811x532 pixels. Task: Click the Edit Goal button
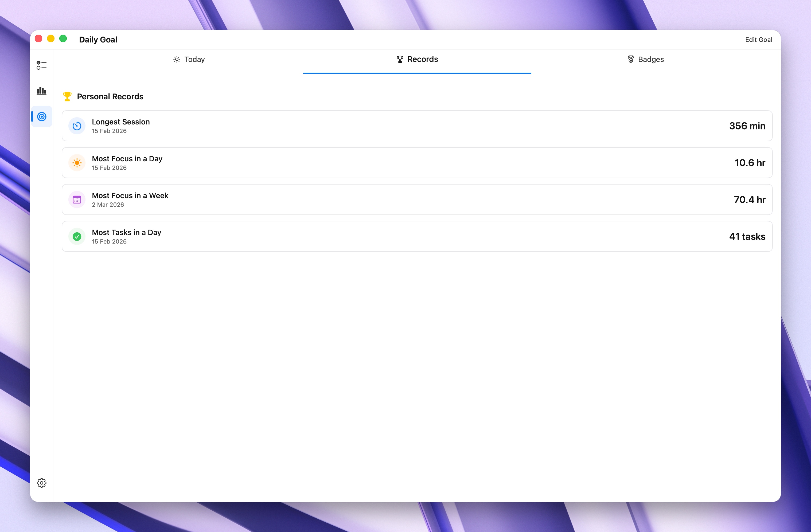point(758,40)
